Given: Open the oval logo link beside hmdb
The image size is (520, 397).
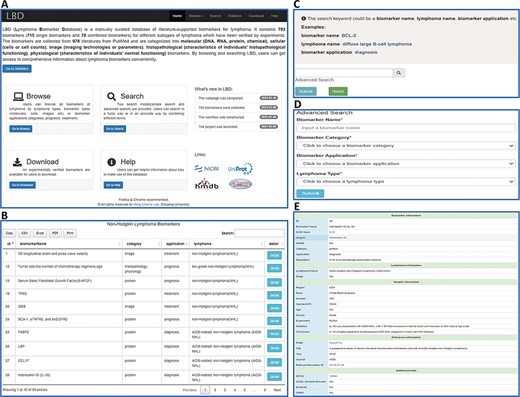Looking at the screenshot, I should pos(240,184).
